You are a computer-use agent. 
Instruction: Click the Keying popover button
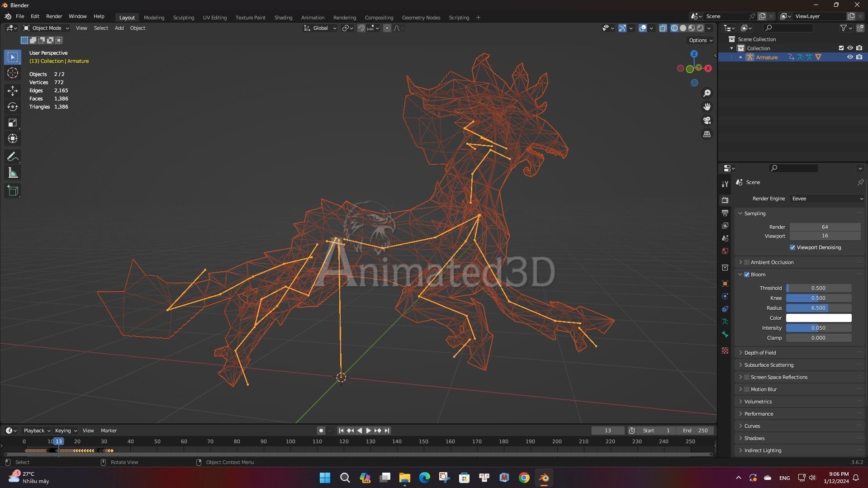point(66,431)
